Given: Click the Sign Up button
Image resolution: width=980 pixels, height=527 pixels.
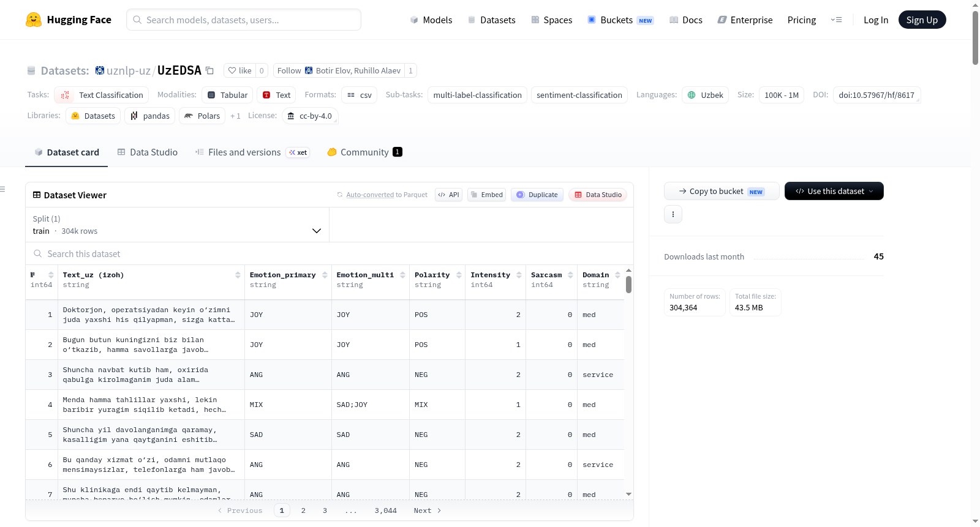Looking at the screenshot, I should coord(922,20).
